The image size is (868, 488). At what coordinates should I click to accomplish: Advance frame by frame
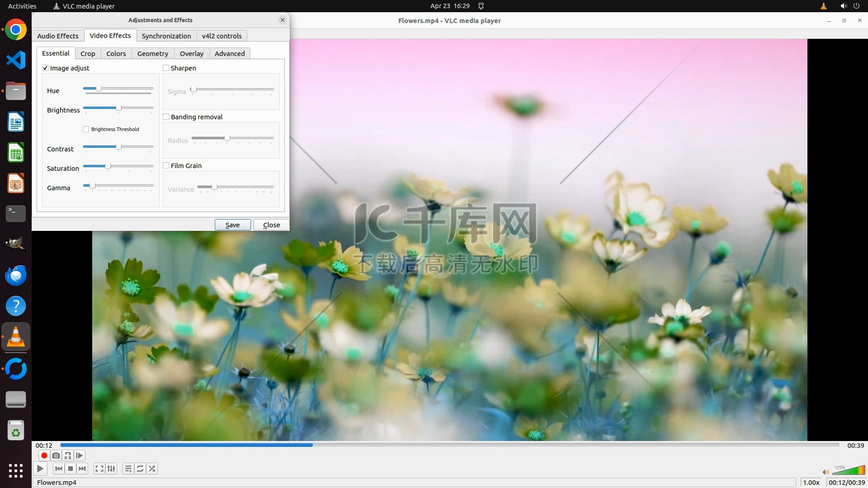[x=80, y=455]
